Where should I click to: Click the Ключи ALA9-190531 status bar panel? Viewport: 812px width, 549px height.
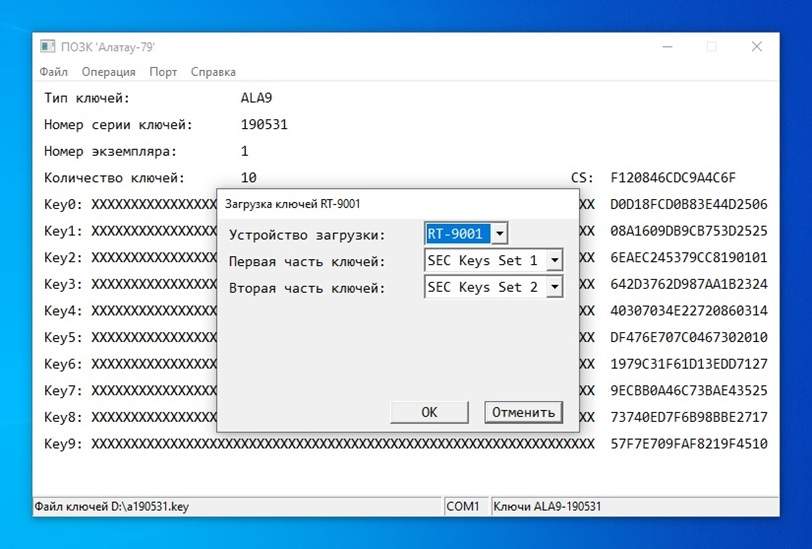tap(548, 507)
